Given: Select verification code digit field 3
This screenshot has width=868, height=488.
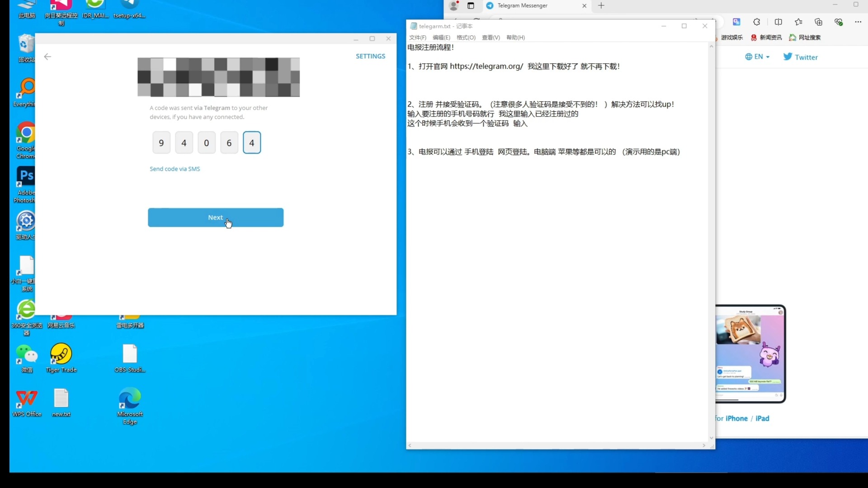Looking at the screenshot, I should (206, 143).
